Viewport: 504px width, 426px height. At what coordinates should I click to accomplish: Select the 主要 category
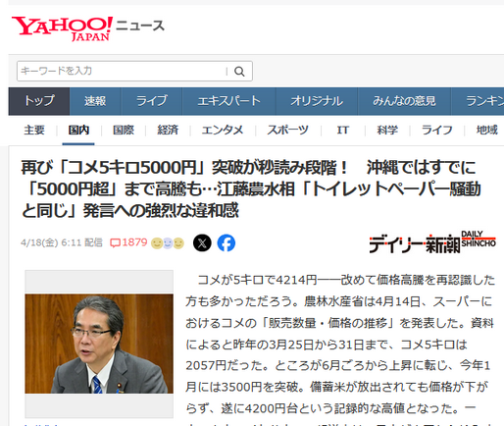[34, 131]
